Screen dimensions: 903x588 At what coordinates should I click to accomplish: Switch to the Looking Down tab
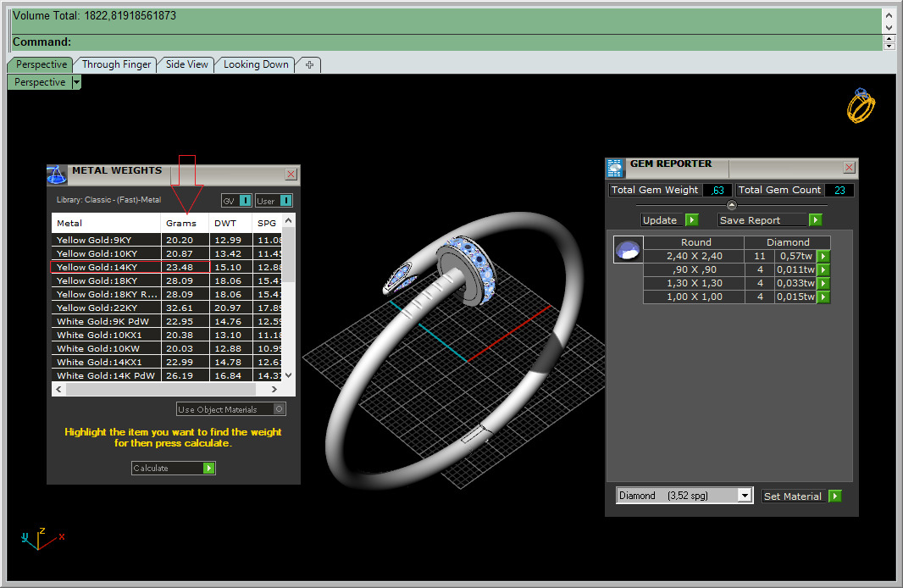click(x=256, y=64)
